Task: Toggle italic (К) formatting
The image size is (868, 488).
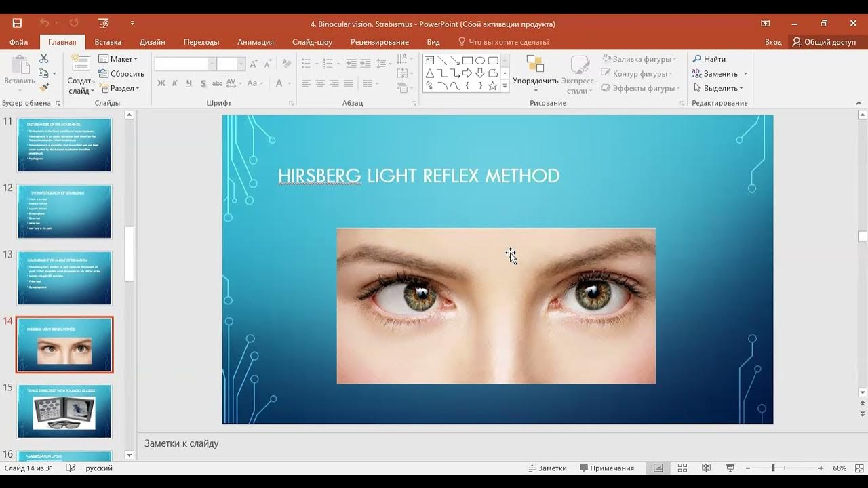Action: click(x=175, y=83)
